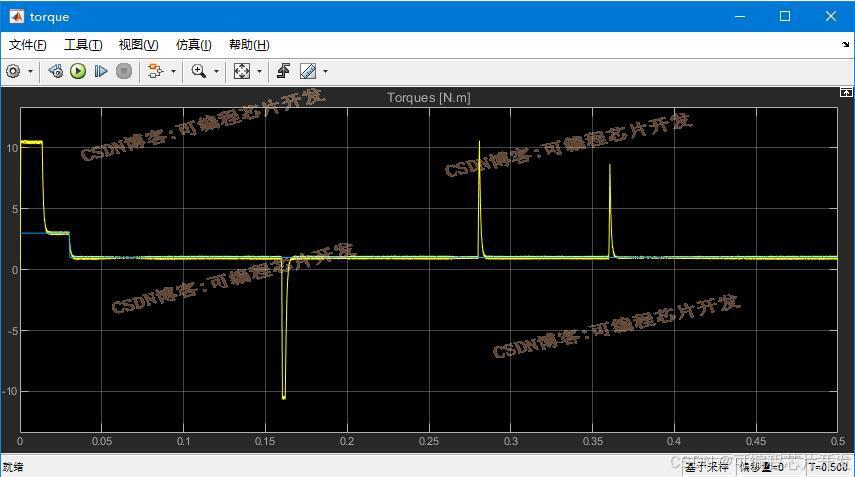The height and width of the screenshot is (477, 855).
Task: Open the 文件(F) menu
Action: pos(28,45)
